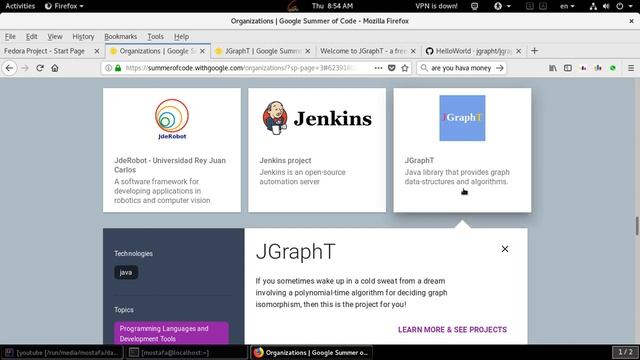Open the page actions three-dot menu
Image resolution: width=640 pixels, height=360 pixels.
point(378,68)
